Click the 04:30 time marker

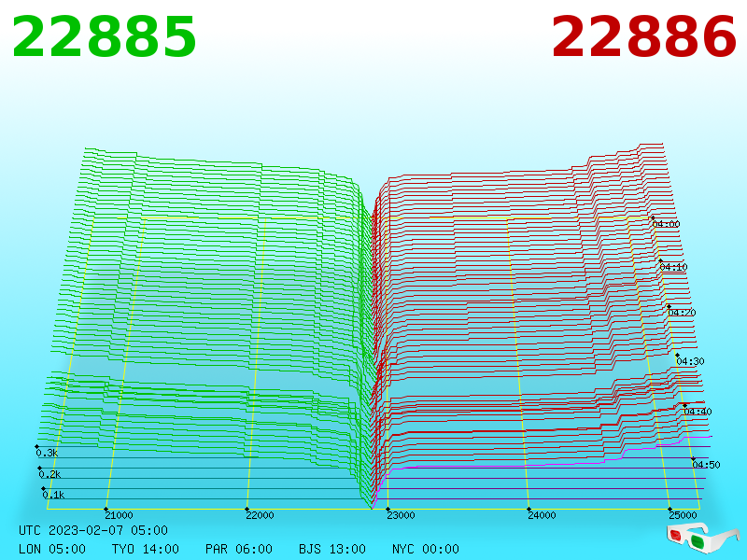690,361
